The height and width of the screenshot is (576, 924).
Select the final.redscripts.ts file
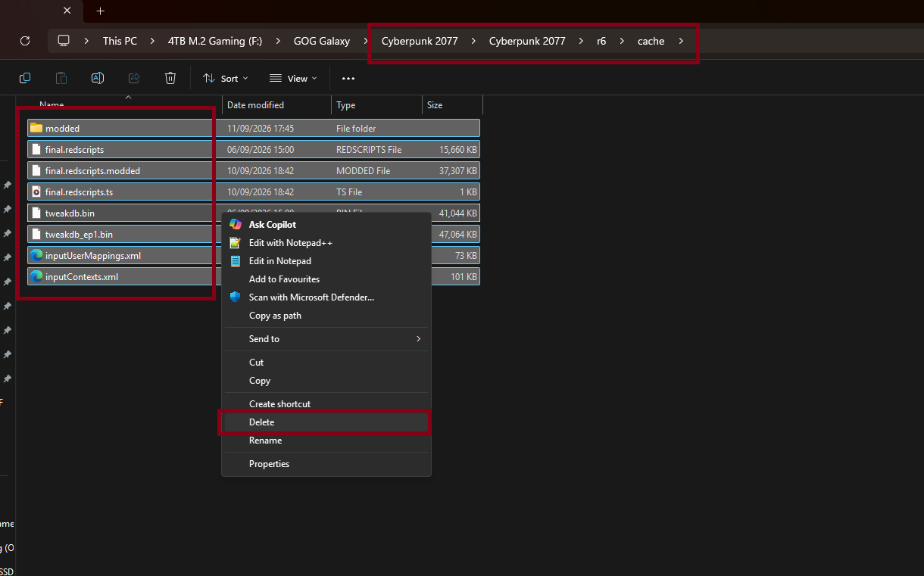(x=254, y=191)
